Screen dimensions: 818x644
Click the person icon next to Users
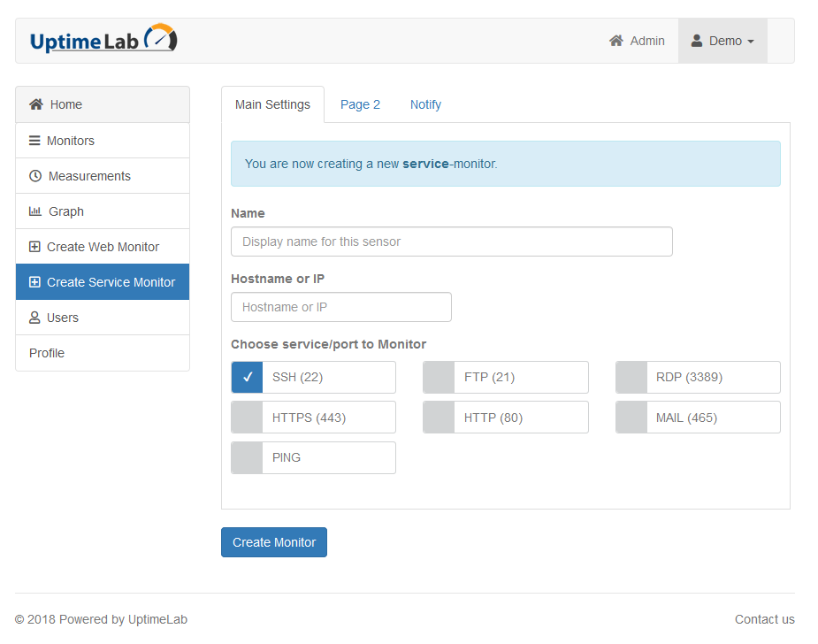point(34,318)
